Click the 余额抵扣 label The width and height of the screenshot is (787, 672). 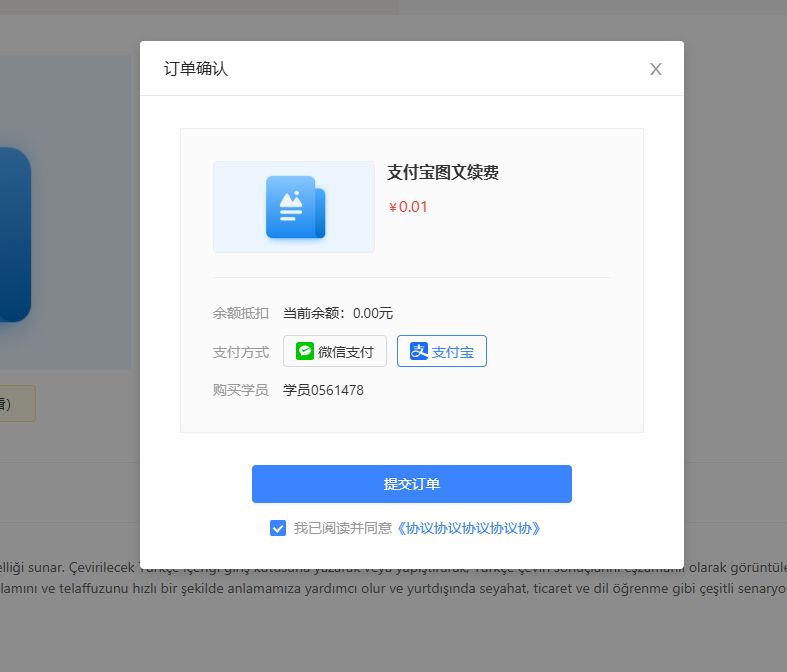(241, 313)
